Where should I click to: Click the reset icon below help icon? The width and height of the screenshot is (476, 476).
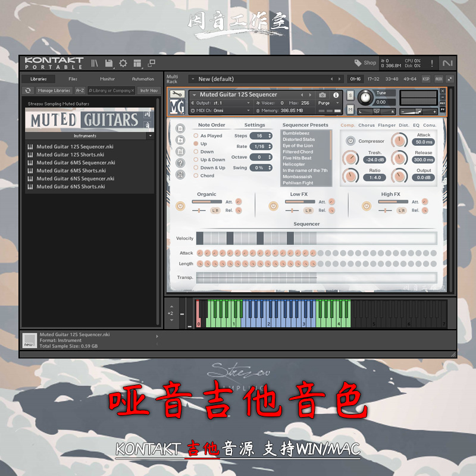[x=180, y=174]
